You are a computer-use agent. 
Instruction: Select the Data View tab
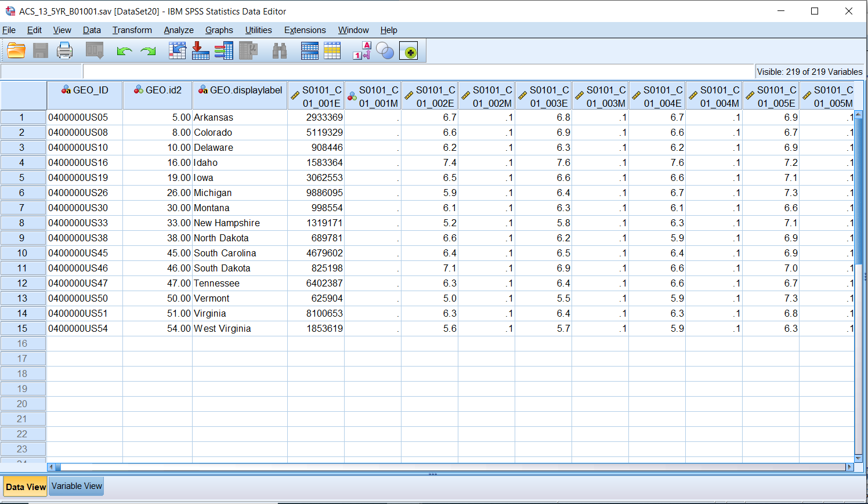(26, 487)
